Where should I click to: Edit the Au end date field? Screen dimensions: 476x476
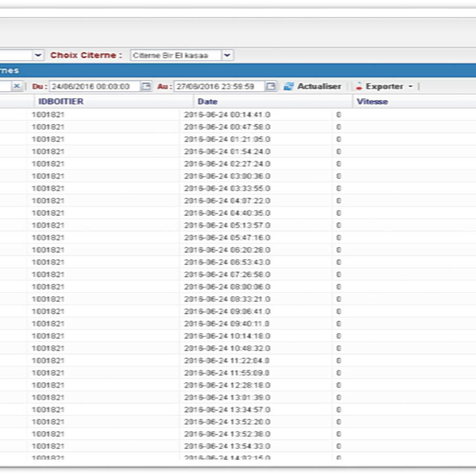pos(219,87)
